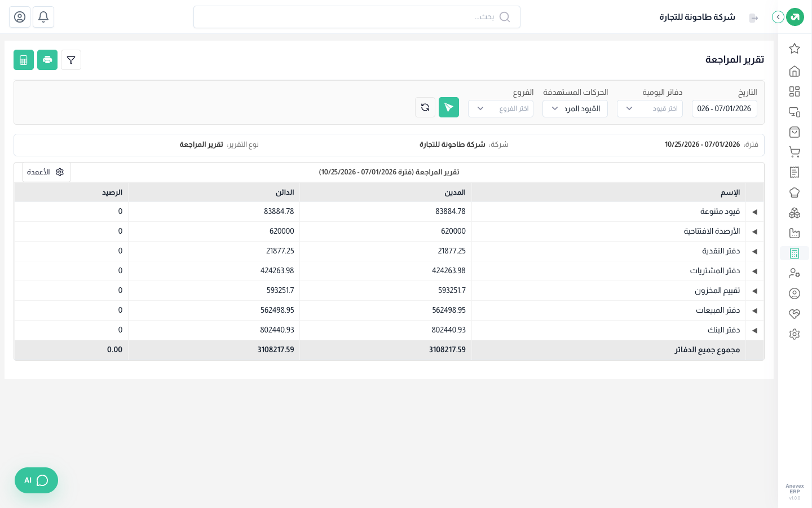812x508 pixels.
Task: Expand the دفتر البنك row
Action: coord(754,330)
